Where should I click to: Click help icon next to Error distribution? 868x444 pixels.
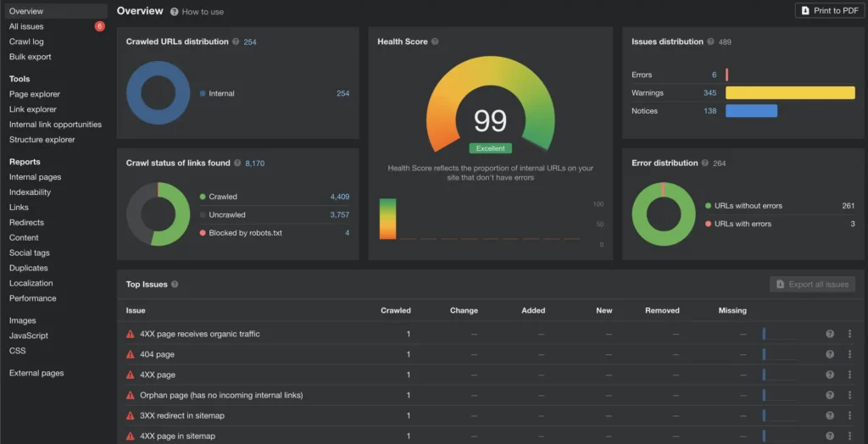point(705,164)
